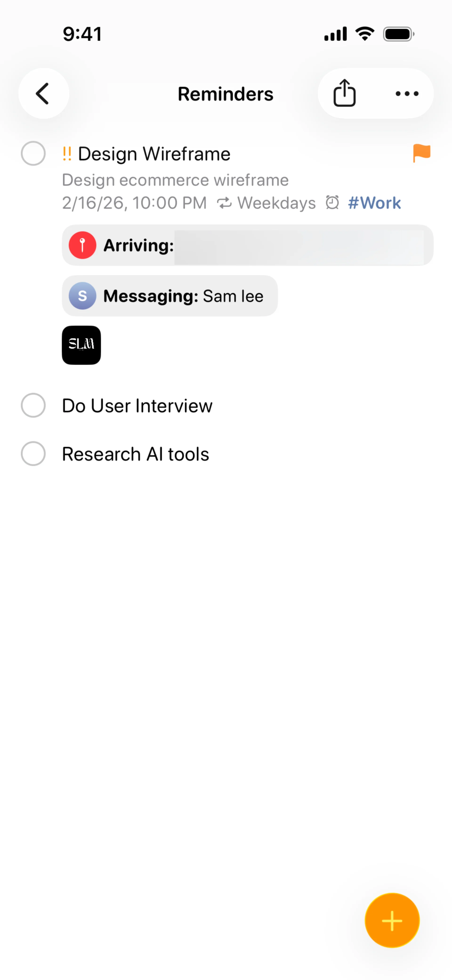Open the three-dot more options menu
Image resolution: width=452 pixels, height=980 pixels.
point(407,93)
